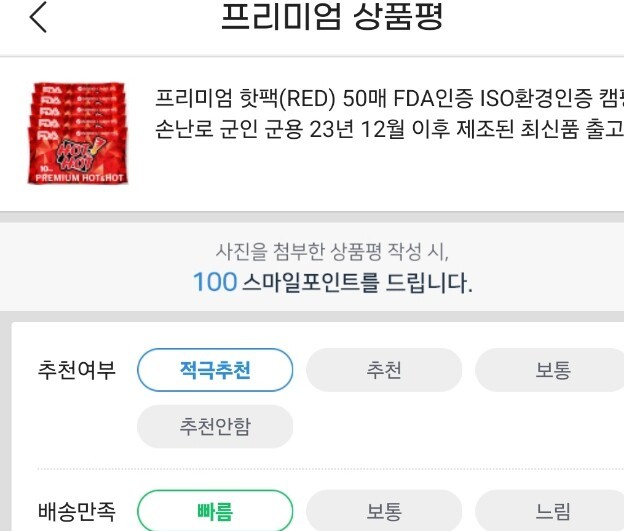
Task: Tap the 사진을 첨부한 상품평 작성 시 message
Action: (332, 252)
